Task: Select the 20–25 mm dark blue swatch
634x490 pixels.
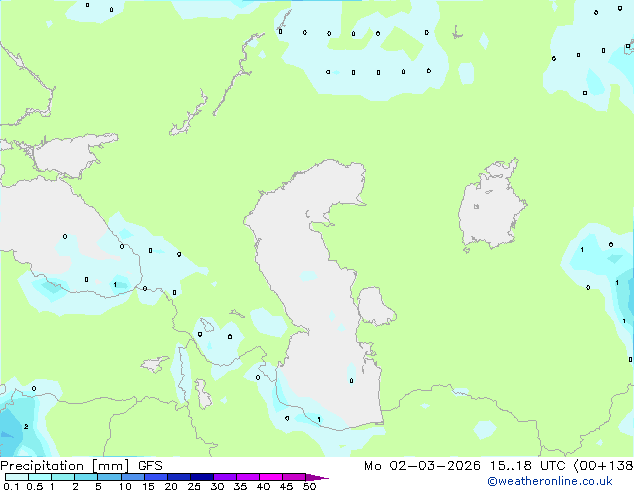Action: [x=178, y=477]
